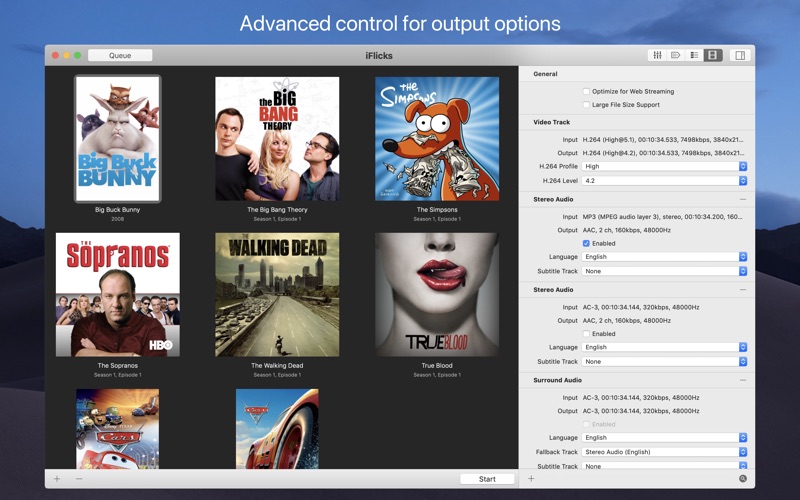Click the plus icon below the movie grid

[57, 479]
